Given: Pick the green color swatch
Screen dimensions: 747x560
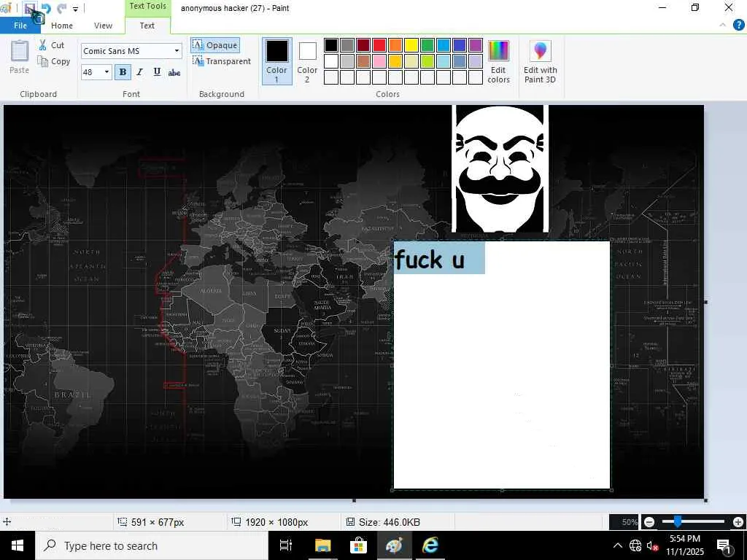Looking at the screenshot, I should point(427,45).
